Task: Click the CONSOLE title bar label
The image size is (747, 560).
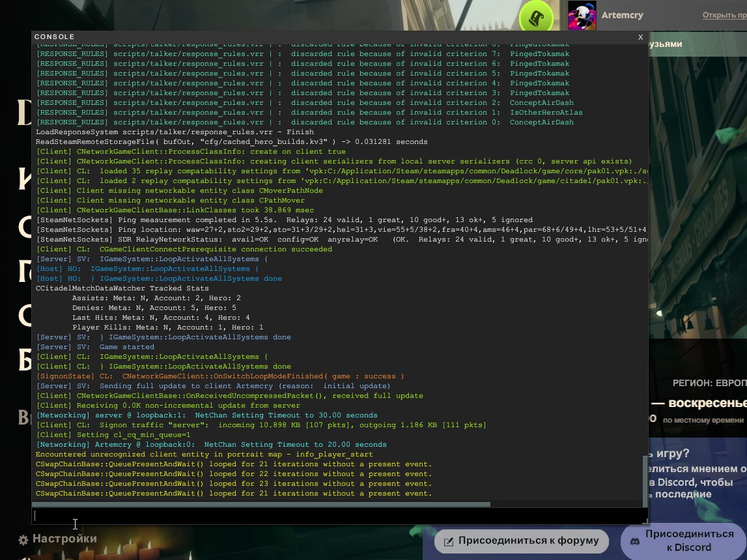Action: pos(54,36)
